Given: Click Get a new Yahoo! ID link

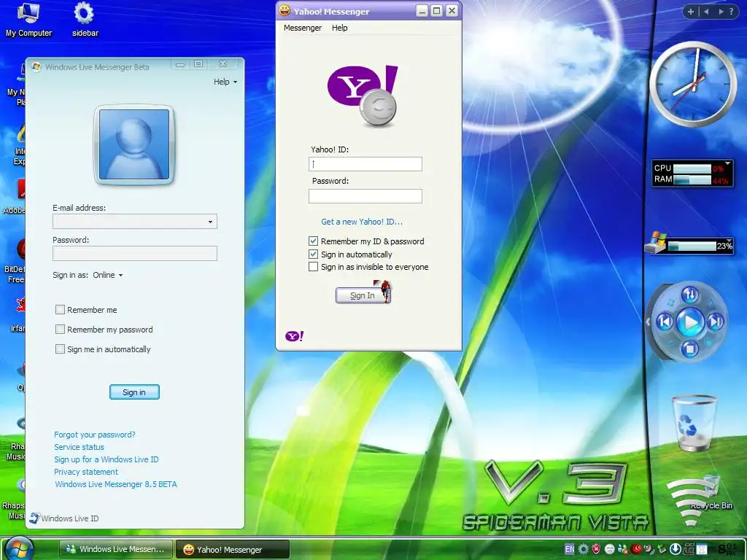Looking at the screenshot, I should click(362, 222).
